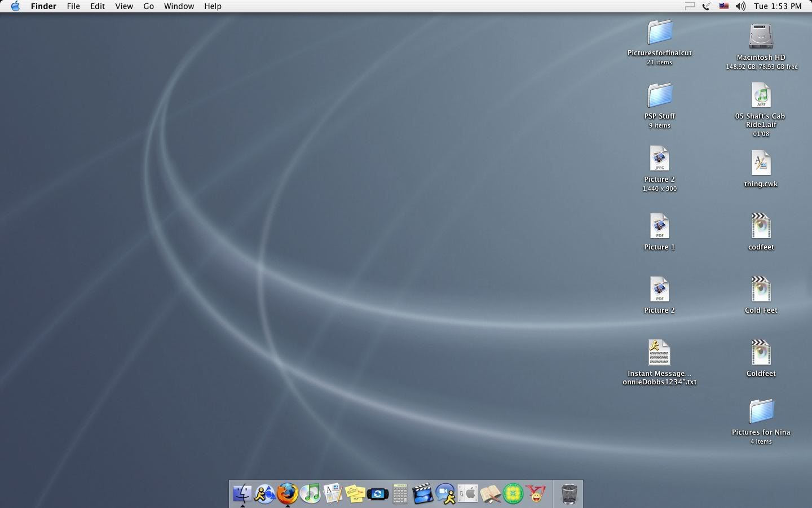
Task: Launch Yahoo Messenger from the Dock
Action: pos(536,494)
